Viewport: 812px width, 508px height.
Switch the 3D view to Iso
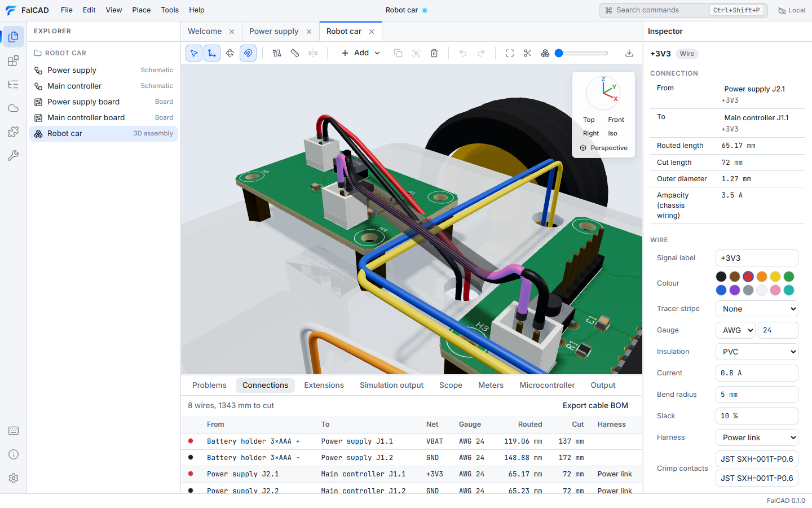pyautogui.click(x=613, y=133)
